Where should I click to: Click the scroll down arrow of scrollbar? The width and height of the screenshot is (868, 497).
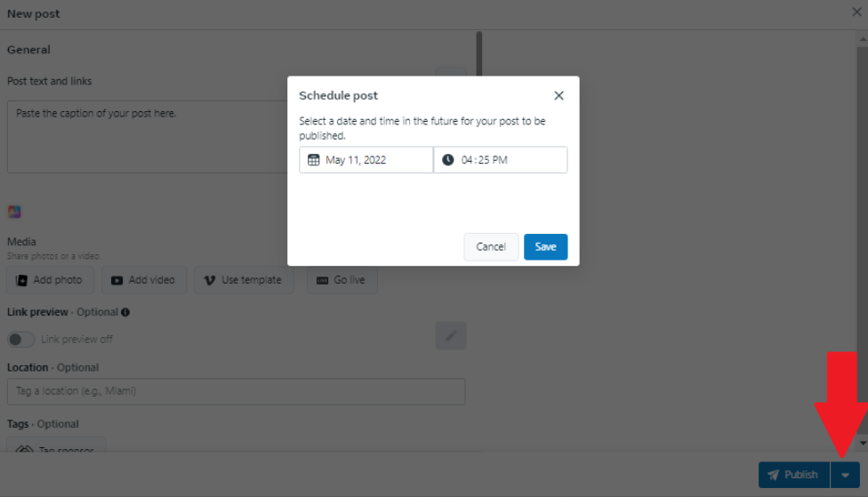tap(862, 443)
